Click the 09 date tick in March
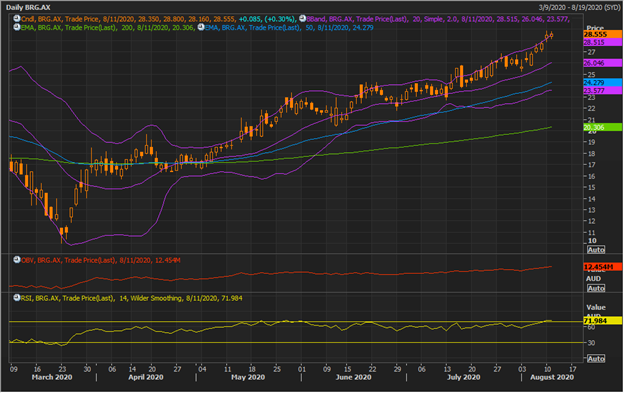 (x=14, y=369)
